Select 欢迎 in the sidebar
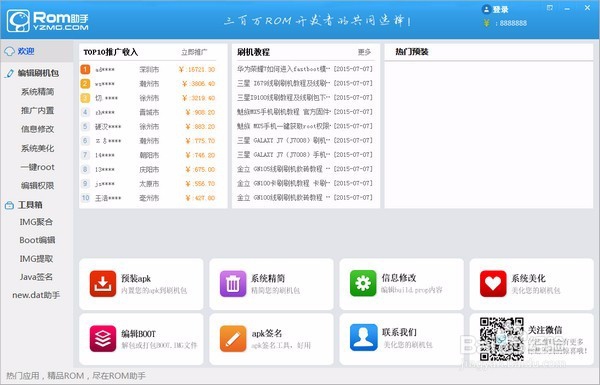 tap(37, 51)
